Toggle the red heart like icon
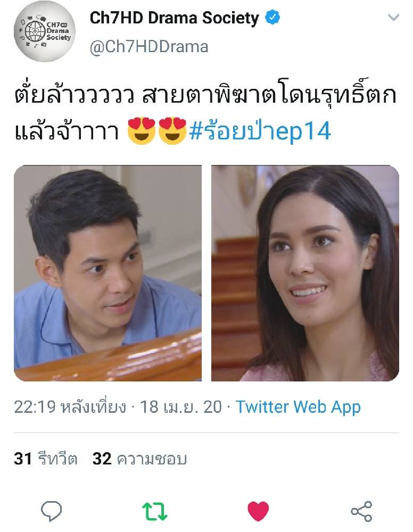This screenshot has height=532, width=413. [258, 511]
